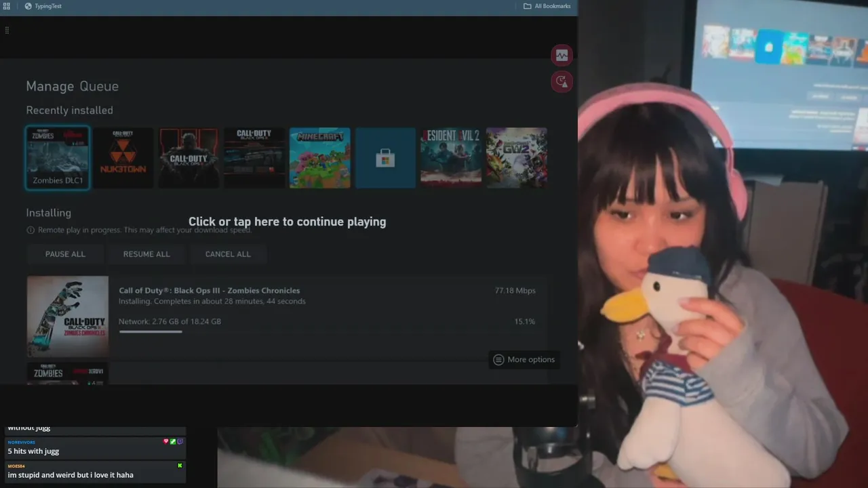The width and height of the screenshot is (868, 488).
Task: Click the remote play info icon
Action: click(x=31, y=230)
